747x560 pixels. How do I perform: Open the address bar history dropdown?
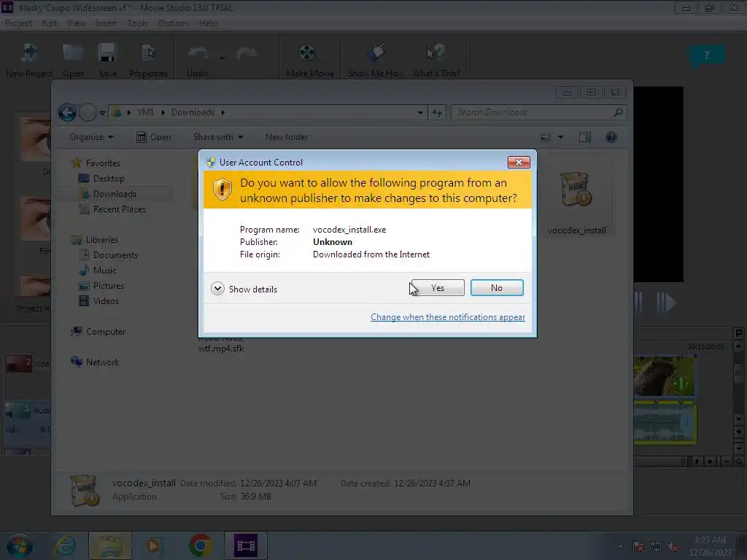click(420, 113)
